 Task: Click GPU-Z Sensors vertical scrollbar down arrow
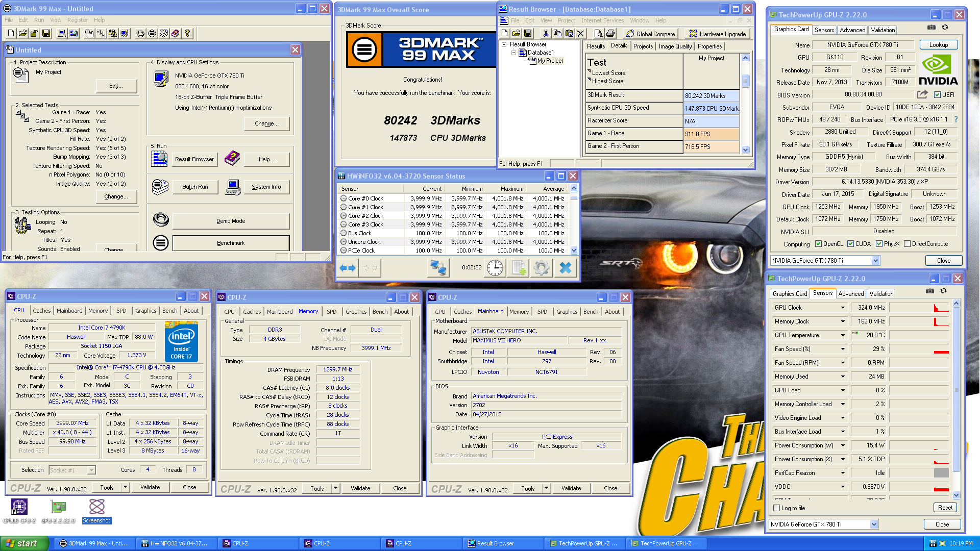956,495
